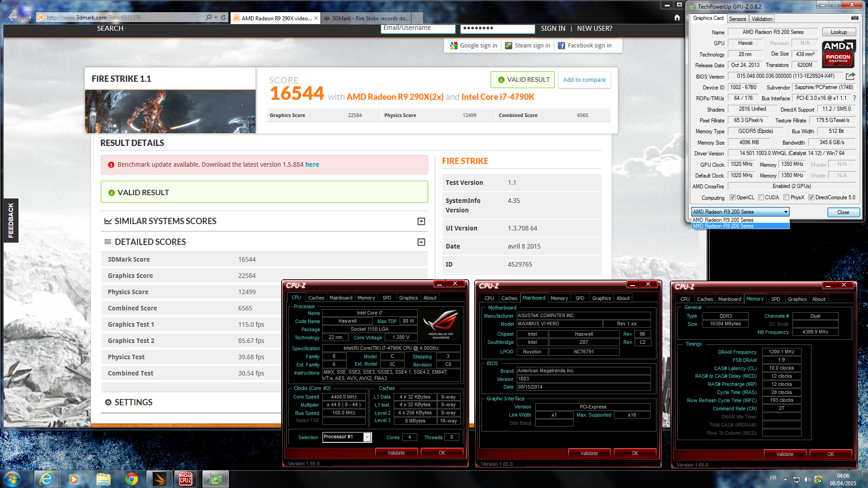Open the Processor #1 selection dropdown
This screenshot has height=488, width=868.
pos(347,437)
